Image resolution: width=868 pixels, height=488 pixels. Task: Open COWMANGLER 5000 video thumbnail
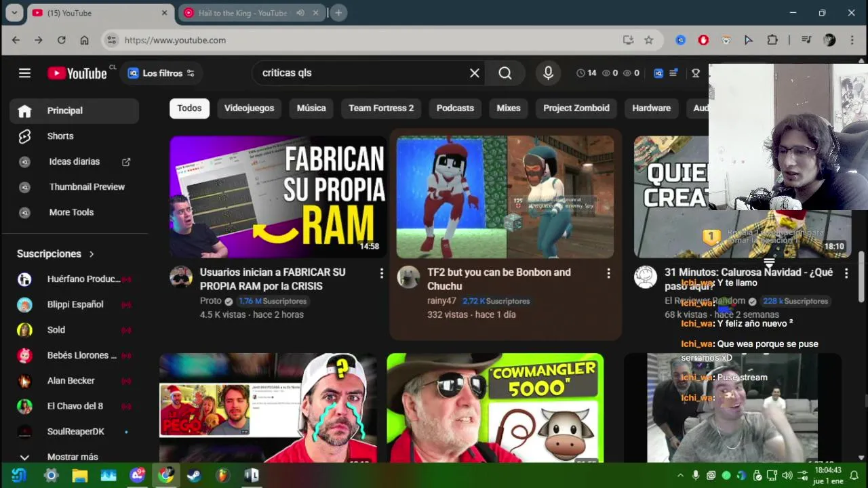(495, 407)
